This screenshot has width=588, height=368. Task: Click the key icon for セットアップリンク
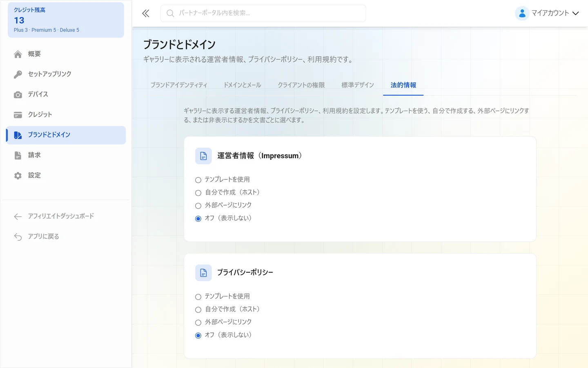(18, 74)
